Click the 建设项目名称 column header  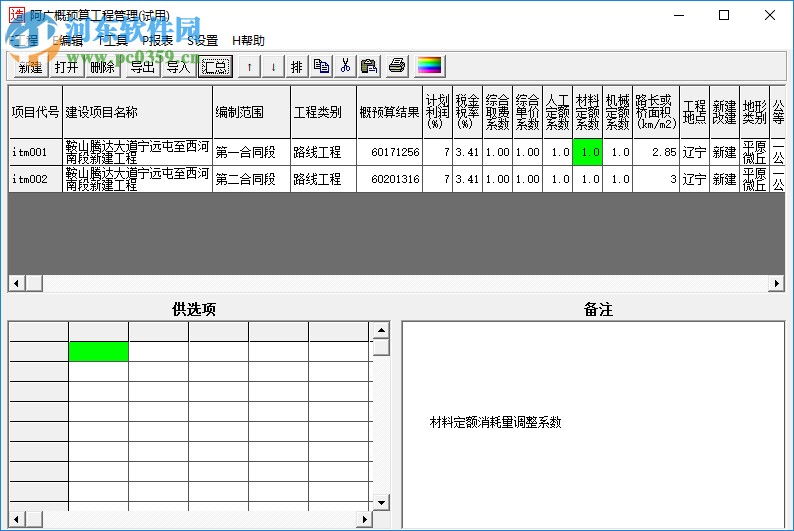137,112
